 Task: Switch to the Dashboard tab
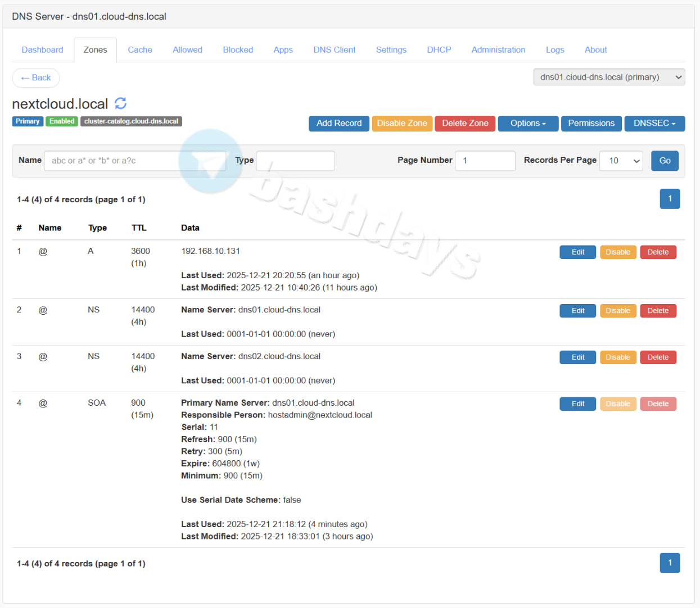coord(42,50)
